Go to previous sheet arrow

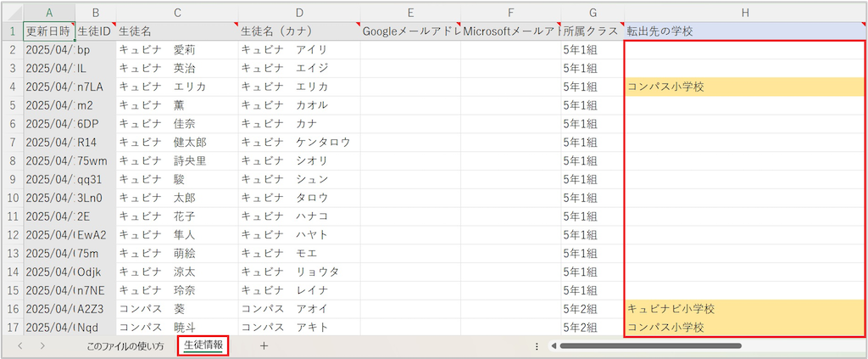(x=20, y=345)
